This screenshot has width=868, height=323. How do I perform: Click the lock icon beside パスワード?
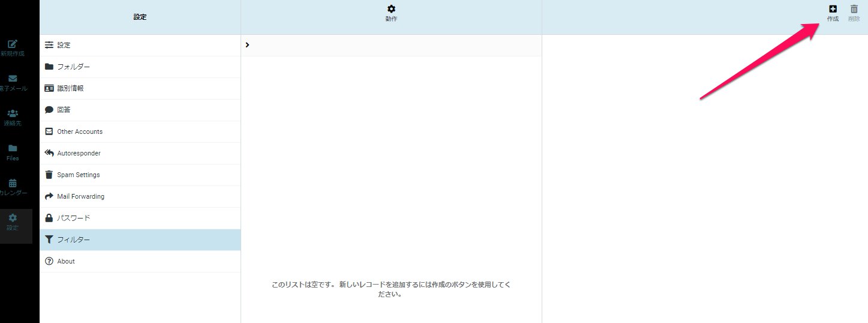49,218
